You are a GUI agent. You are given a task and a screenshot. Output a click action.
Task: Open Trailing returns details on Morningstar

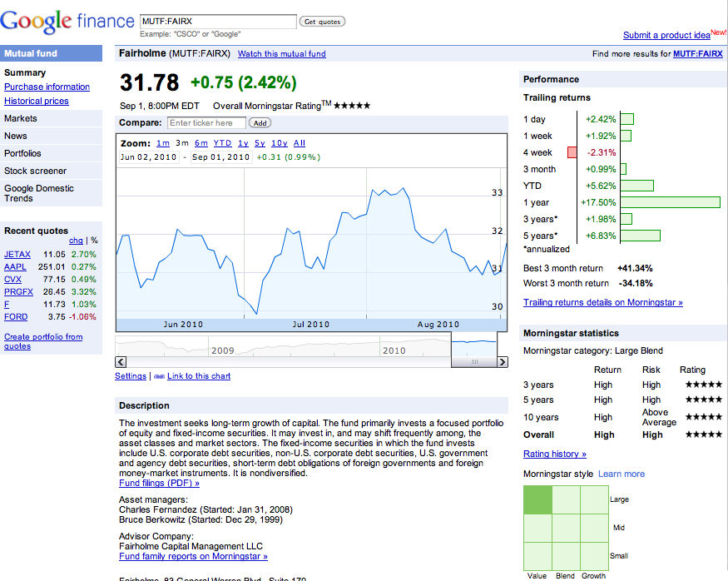pos(603,302)
